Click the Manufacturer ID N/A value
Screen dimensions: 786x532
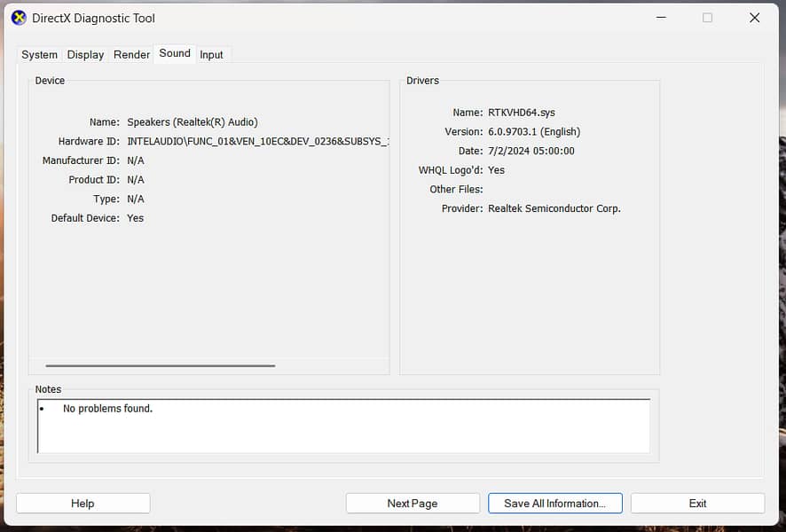(136, 160)
